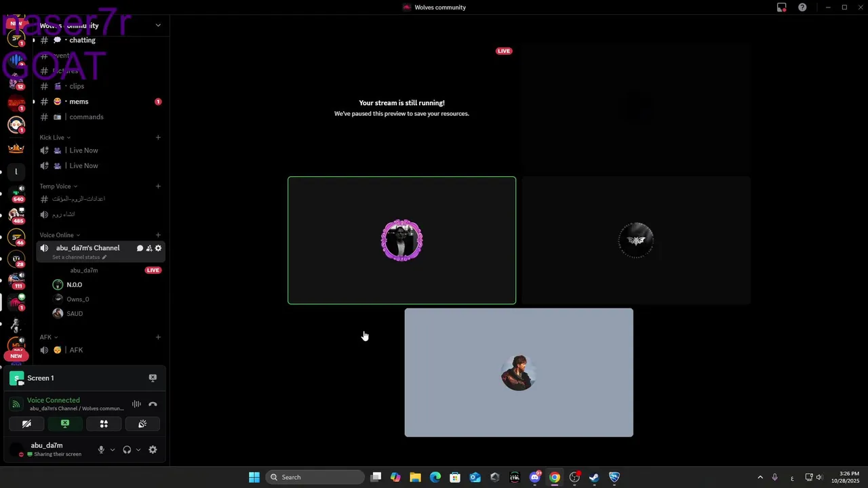Open server icon with 540 badge
Viewport: 868px width, 488px height.
click(x=16, y=193)
